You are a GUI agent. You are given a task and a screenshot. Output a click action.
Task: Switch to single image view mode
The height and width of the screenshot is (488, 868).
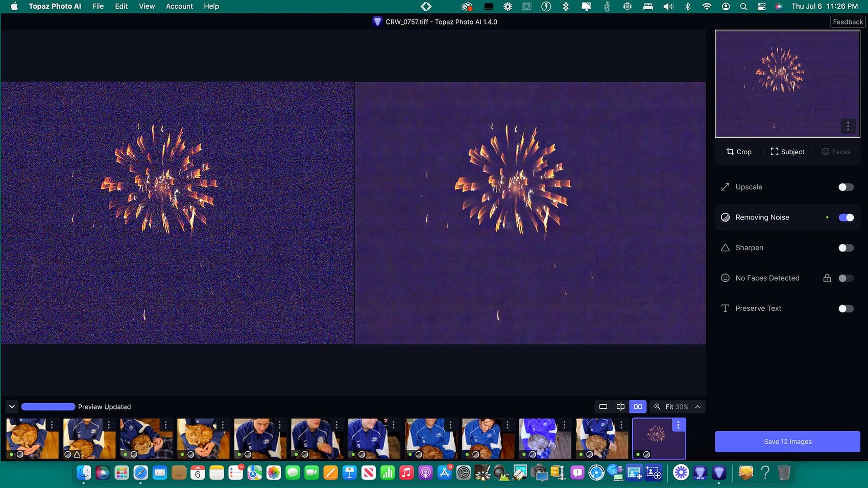click(602, 406)
